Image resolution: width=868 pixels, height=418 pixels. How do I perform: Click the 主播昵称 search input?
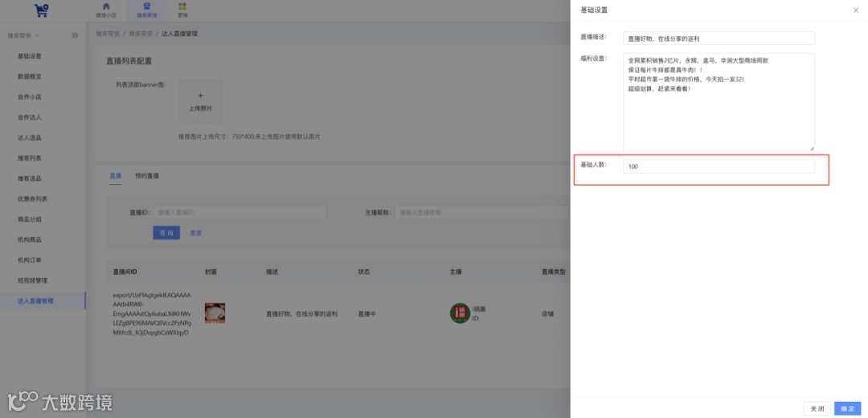pyautogui.click(x=481, y=212)
